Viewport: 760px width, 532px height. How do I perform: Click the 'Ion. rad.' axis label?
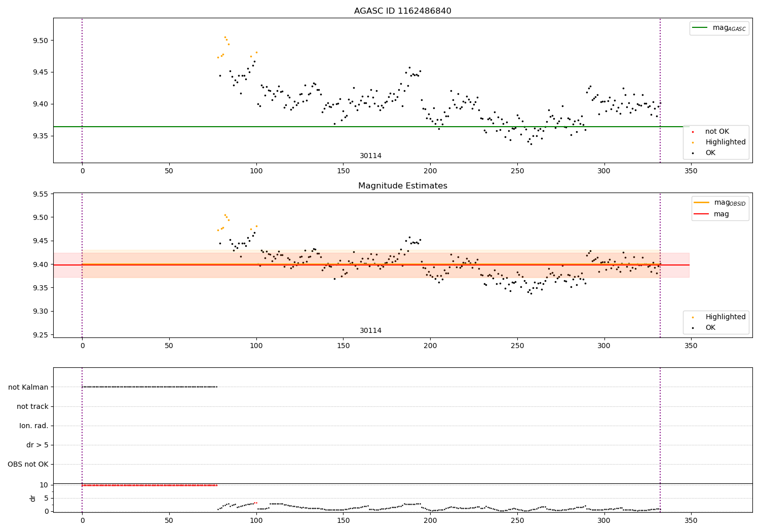[x=34, y=426]
